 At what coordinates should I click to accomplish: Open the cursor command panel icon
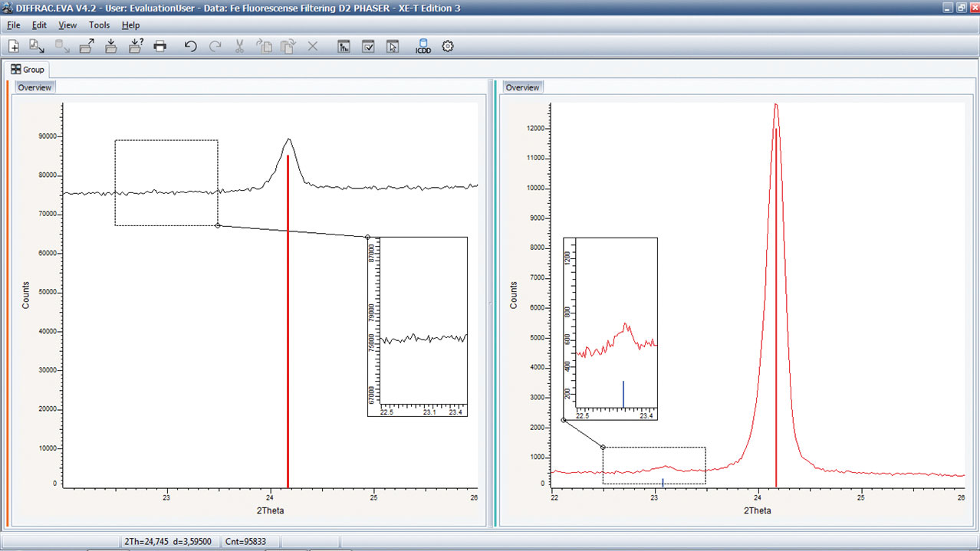[393, 47]
